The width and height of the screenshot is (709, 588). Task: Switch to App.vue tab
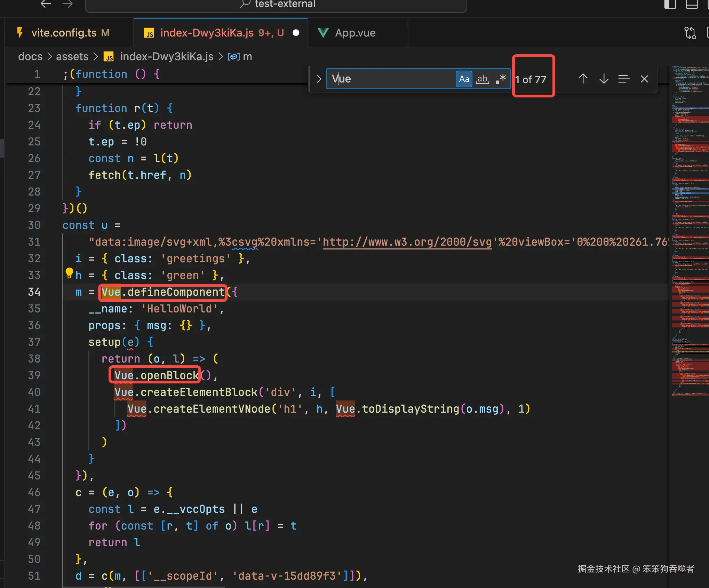(x=355, y=33)
